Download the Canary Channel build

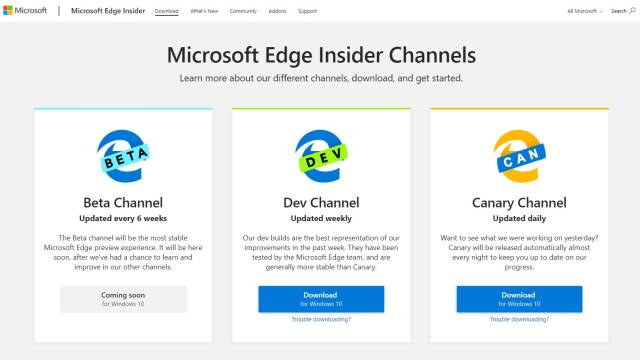tap(519, 299)
